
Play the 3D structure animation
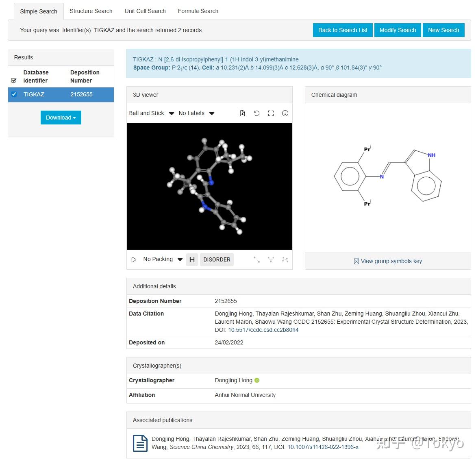tap(134, 259)
